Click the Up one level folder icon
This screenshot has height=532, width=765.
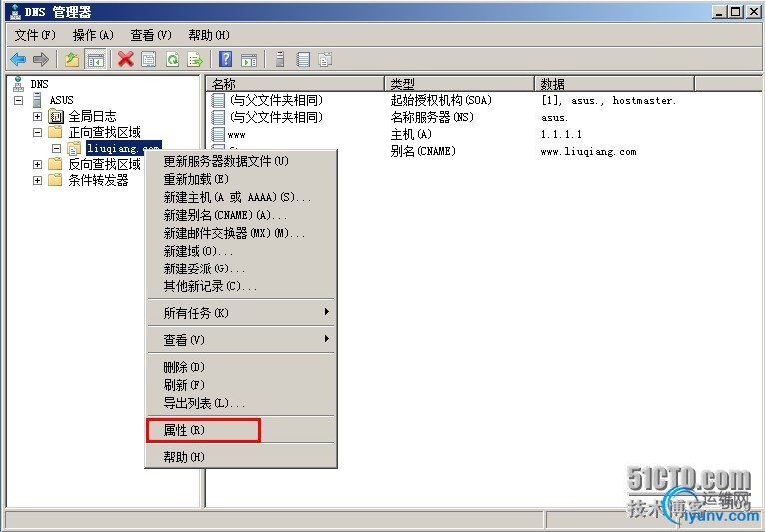point(72,60)
